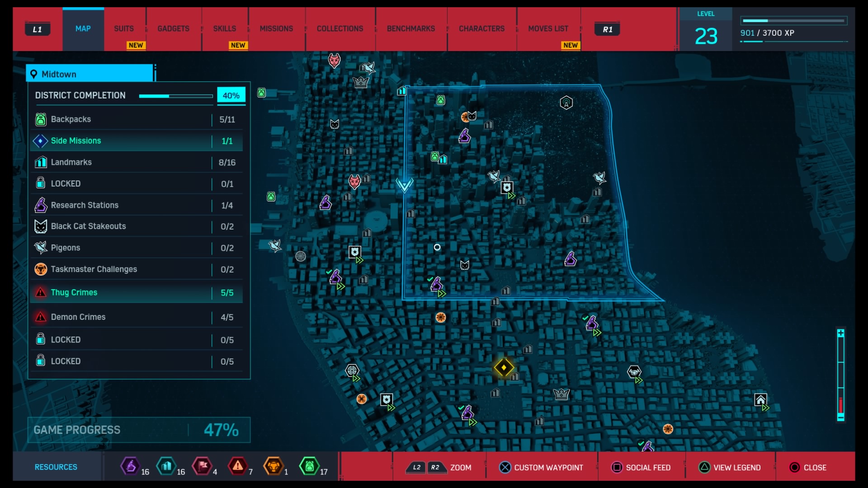
Task: Select the red demon mask marker at top
Action: tap(334, 60)
